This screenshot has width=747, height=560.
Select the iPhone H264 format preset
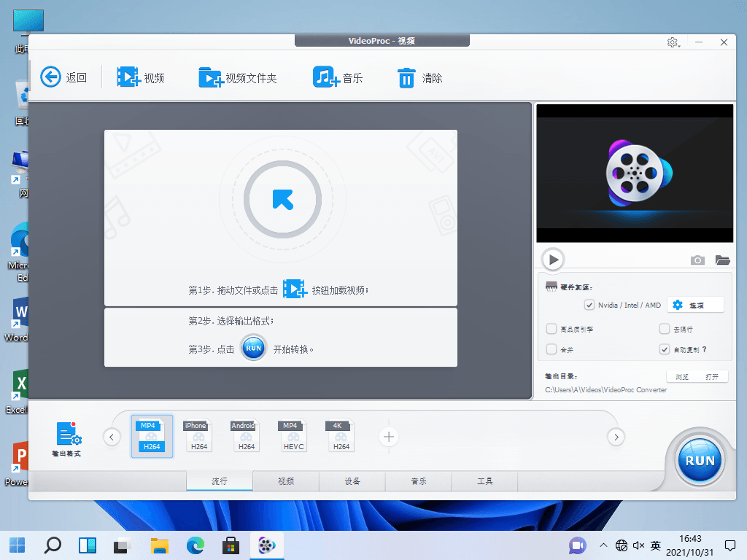[x=198, y=436]
